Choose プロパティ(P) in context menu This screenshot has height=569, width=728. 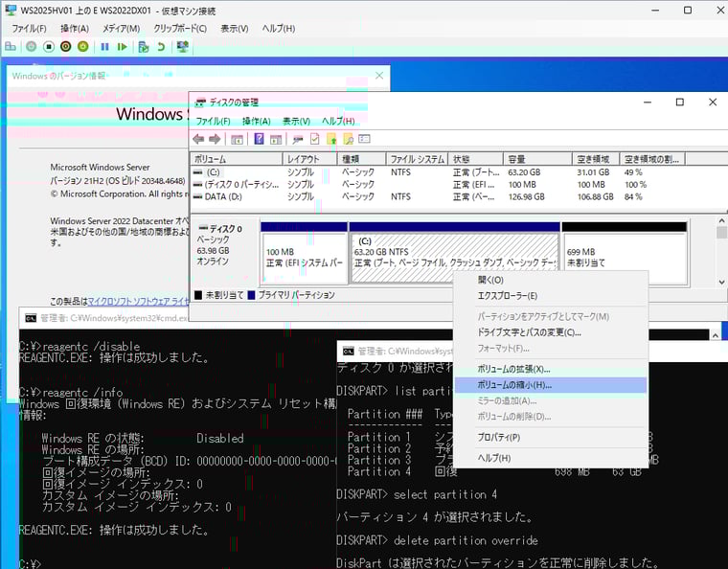click(551, 437)
